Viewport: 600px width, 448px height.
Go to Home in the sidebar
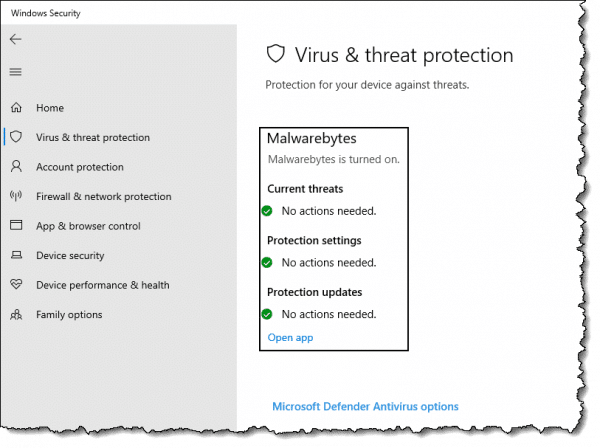click(x=50, y=108)
